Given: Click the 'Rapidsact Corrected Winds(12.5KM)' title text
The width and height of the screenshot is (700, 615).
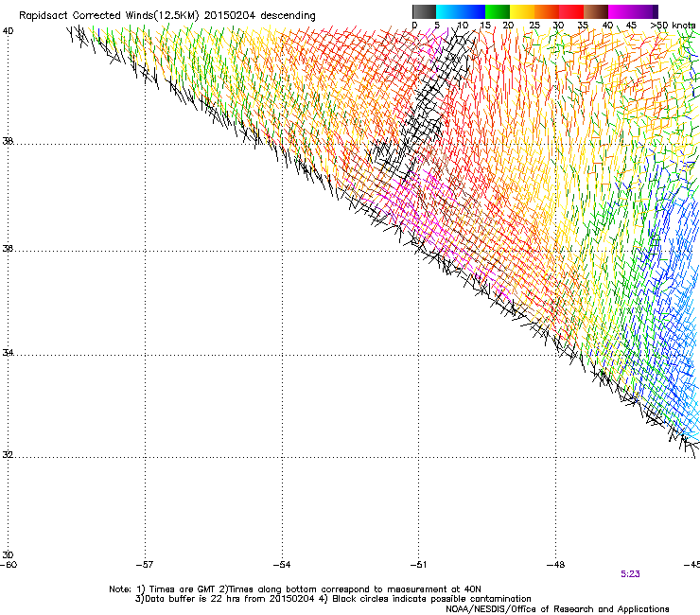Looking at the screenshot, I should (109, 16).
